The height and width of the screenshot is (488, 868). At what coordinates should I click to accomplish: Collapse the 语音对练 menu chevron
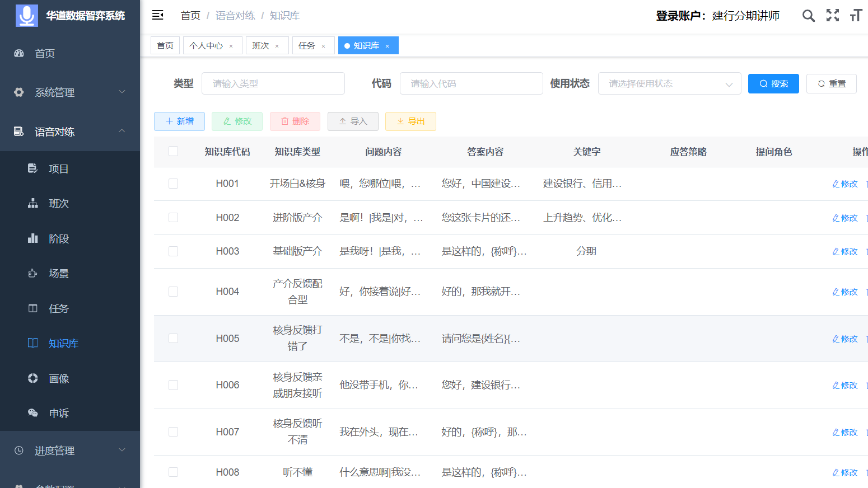click(x=122, y=131)
